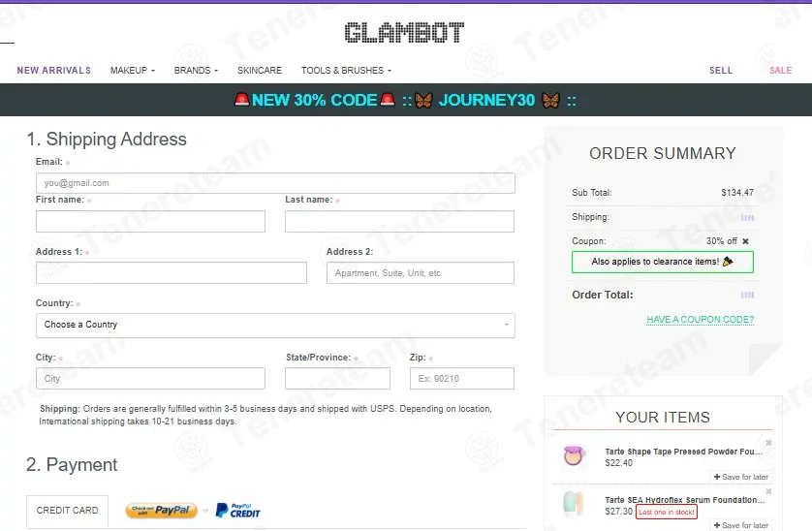Click the Also applies to clearance items notice
The height and width of the screenshot is (531, 812).
click(x=663, y=262)
